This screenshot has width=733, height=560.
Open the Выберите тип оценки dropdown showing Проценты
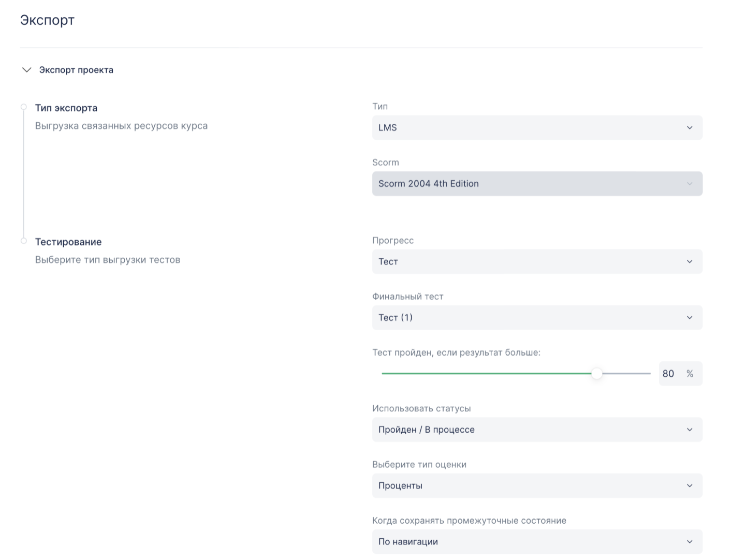click(536, 485)
